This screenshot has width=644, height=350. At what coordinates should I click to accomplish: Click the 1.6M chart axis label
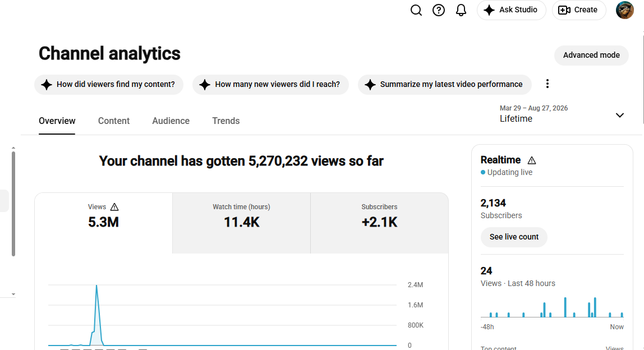pos(415,305)
